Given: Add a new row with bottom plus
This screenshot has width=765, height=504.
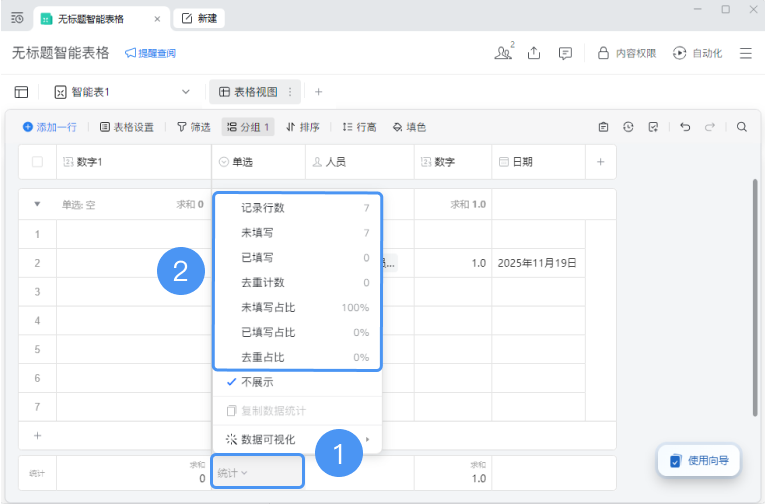Looking at the screenshot, I should (37, 435).
